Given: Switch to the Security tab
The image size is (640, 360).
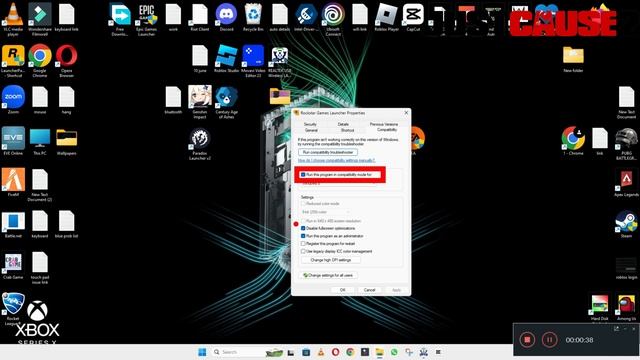Looking at the screenshot, I should coord(310,124).
